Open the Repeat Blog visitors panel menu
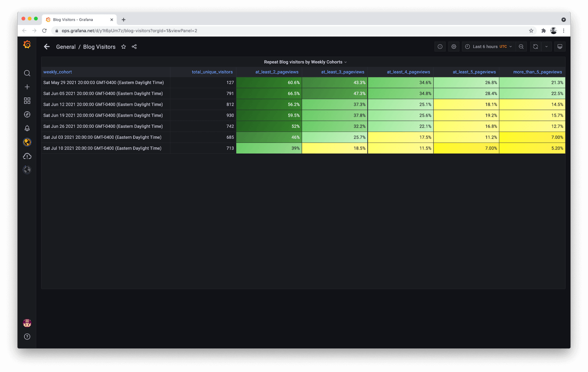Screen dimensions: 588x372 [x=304, y=62]
